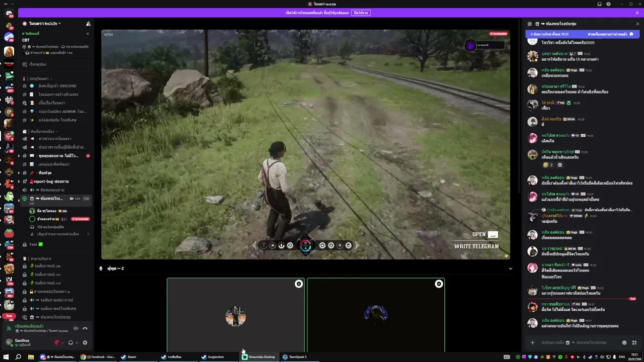Close the chat side panel
Image resolution: width=644 pixels, height=362 pixels.
637,24
